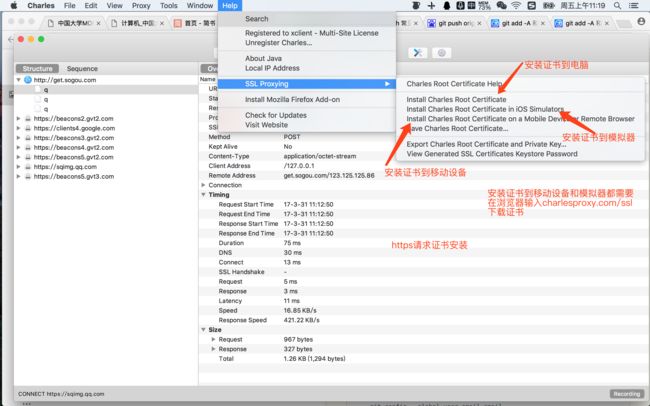Click the CONNECT https://sqimg.qq.com status text
650x406 pixels.
pyautogui.click(x=61, y=394)
